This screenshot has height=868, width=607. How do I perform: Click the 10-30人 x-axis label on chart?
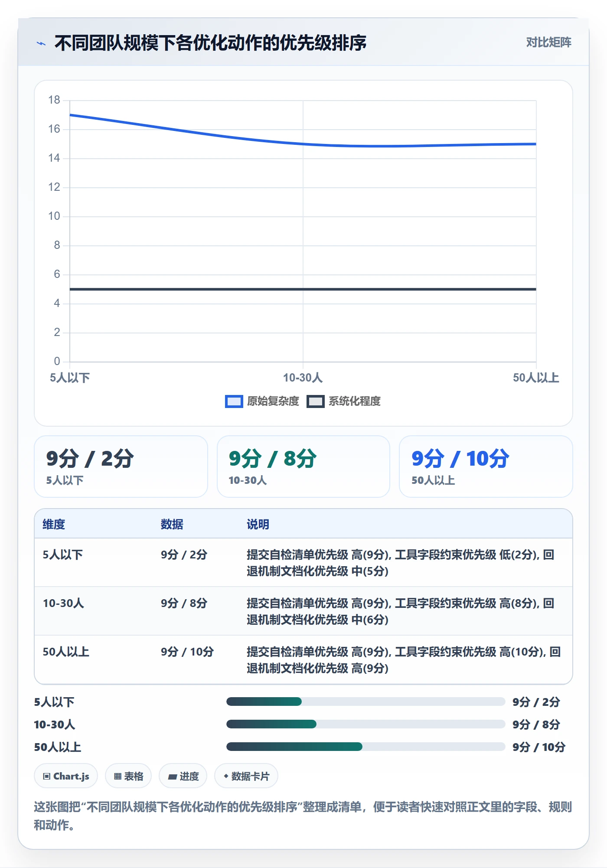point(303,378)
